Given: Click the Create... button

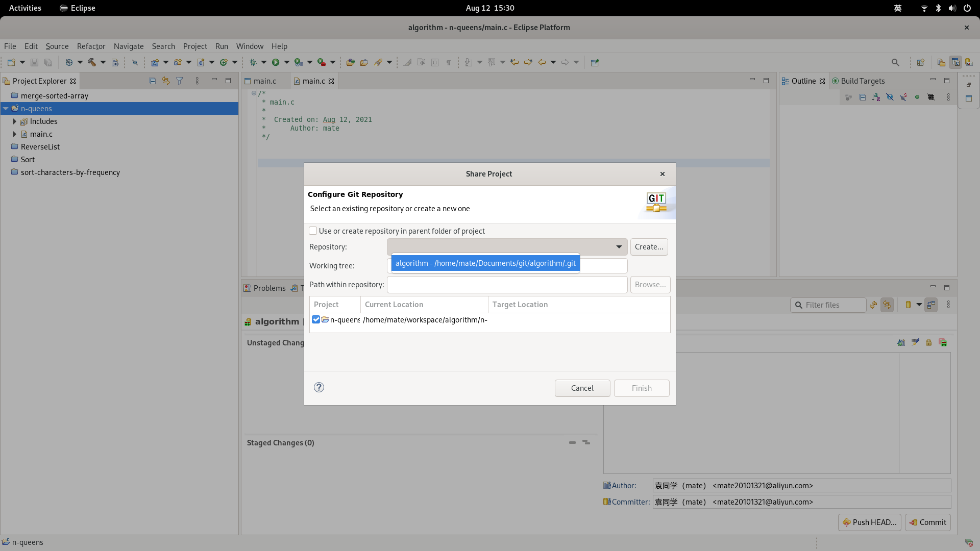Looking at the screenshot, I should pos(649,247).
